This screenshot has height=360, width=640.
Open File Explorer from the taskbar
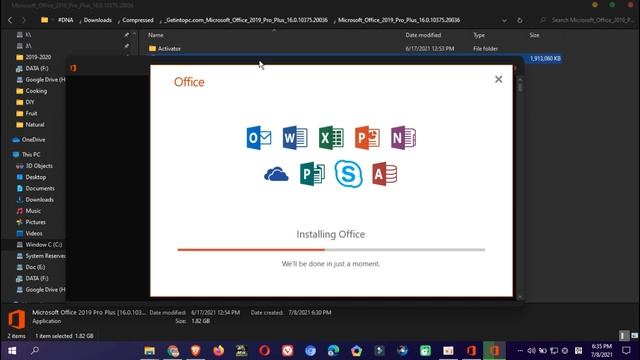coord(149,351)
